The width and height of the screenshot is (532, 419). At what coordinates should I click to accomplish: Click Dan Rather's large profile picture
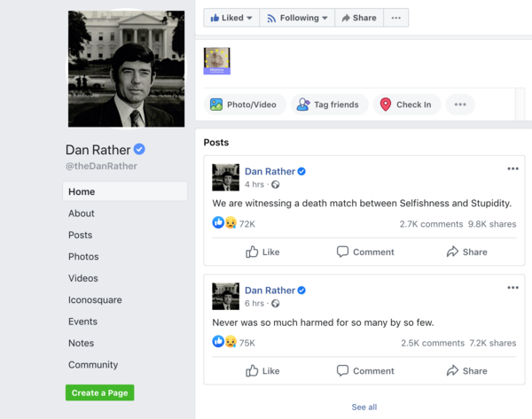[x=126, y=69]
